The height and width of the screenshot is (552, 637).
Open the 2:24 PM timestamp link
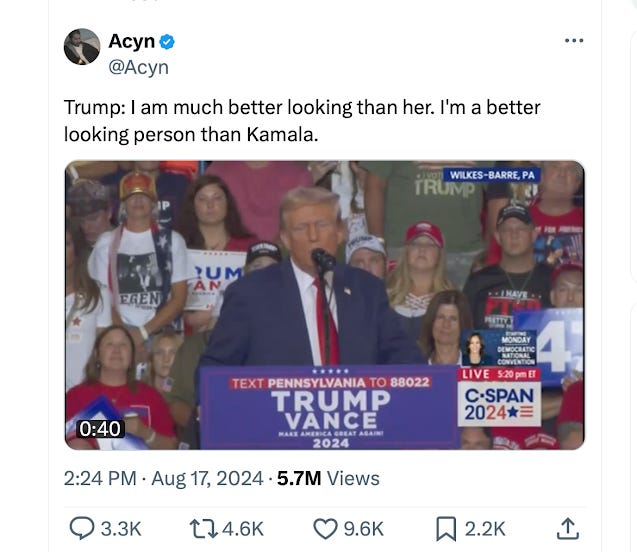point(100,478)
